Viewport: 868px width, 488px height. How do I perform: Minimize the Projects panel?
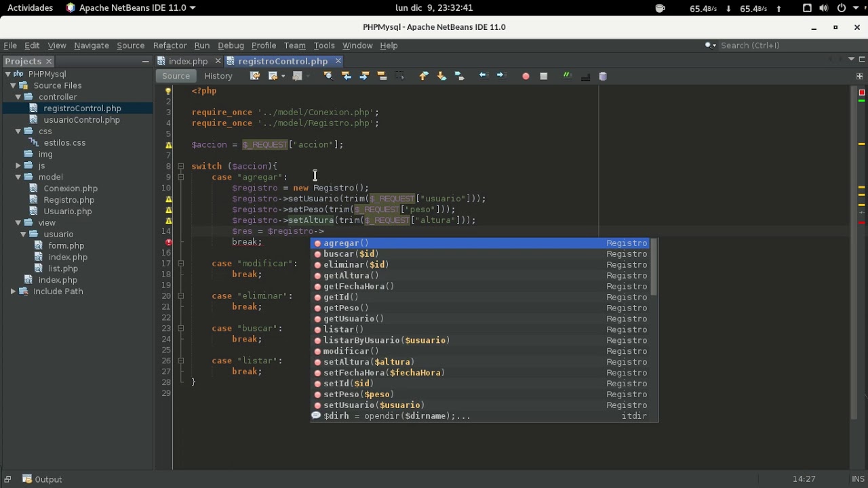pos(145,61)
